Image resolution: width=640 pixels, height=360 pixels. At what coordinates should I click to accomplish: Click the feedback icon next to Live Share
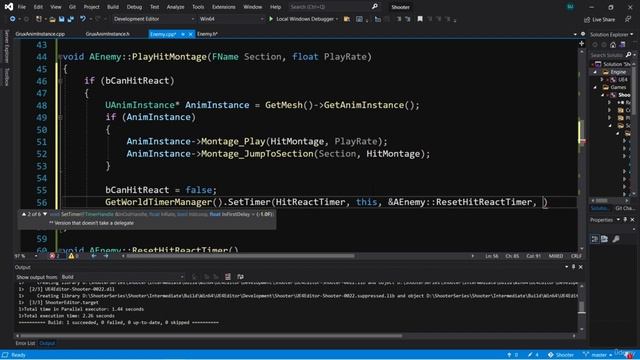pyautogui.click(x=628, y=19)
